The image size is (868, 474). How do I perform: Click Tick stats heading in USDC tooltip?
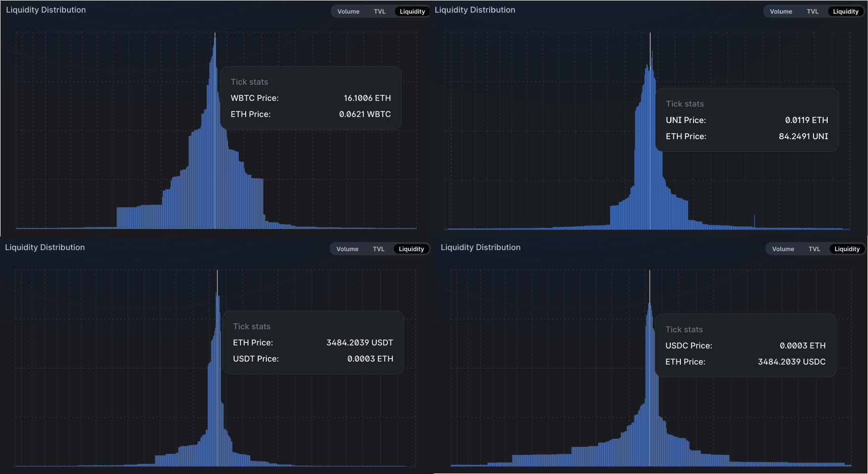(x=684, y=329)
